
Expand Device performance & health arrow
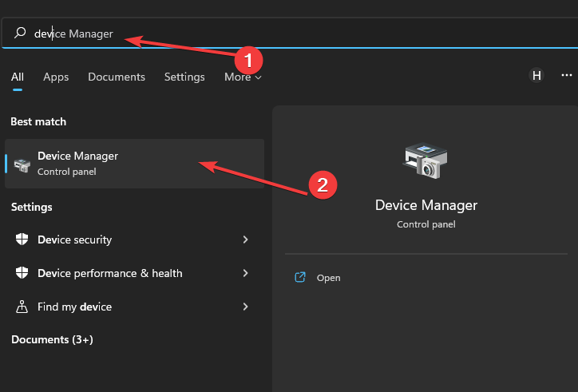coord(245,273)
